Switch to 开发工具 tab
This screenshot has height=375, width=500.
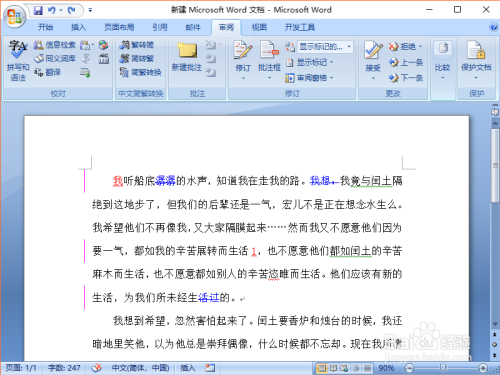[x=300, y=27]
